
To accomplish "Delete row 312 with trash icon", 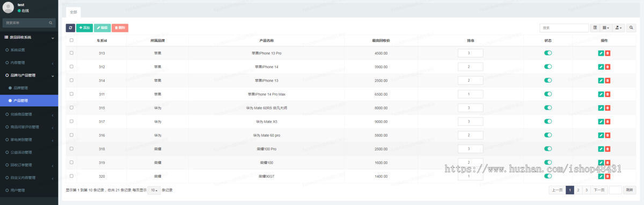I will pyautogui.click(x=608, y=67).
